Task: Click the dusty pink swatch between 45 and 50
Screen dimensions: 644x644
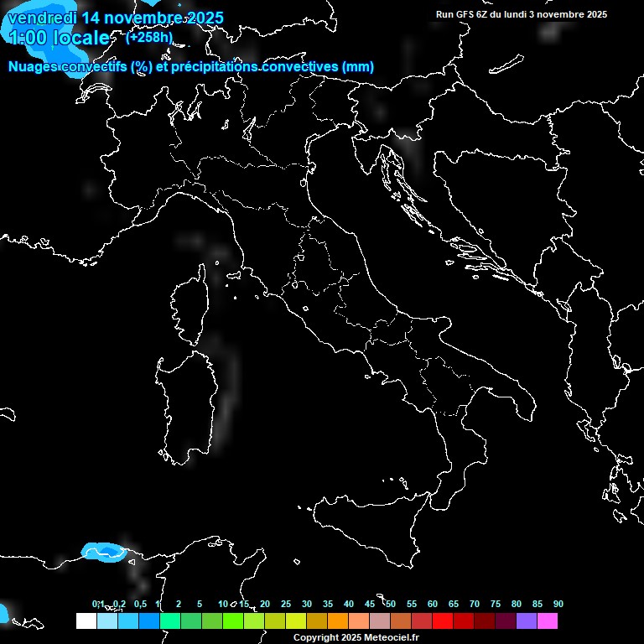Action: pos(380,621)
